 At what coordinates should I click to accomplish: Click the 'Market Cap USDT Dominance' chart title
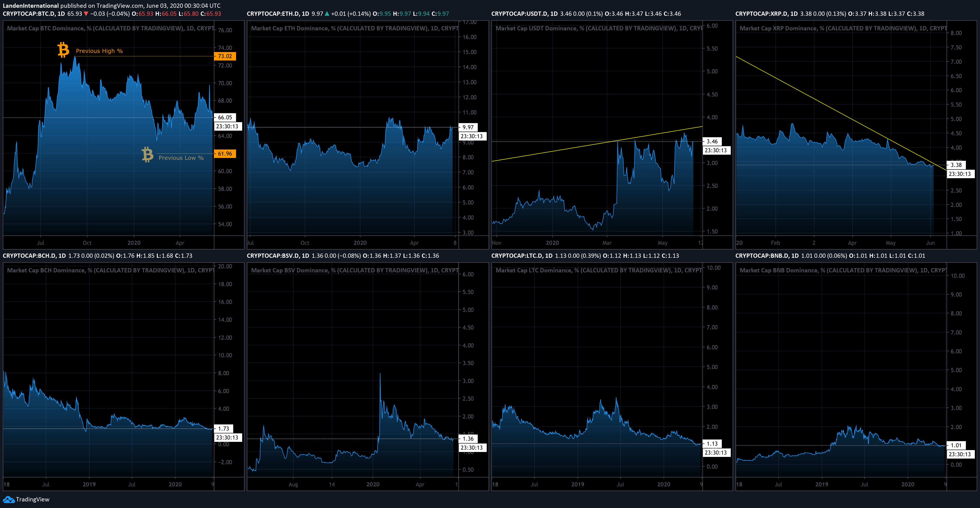[599, 28]
